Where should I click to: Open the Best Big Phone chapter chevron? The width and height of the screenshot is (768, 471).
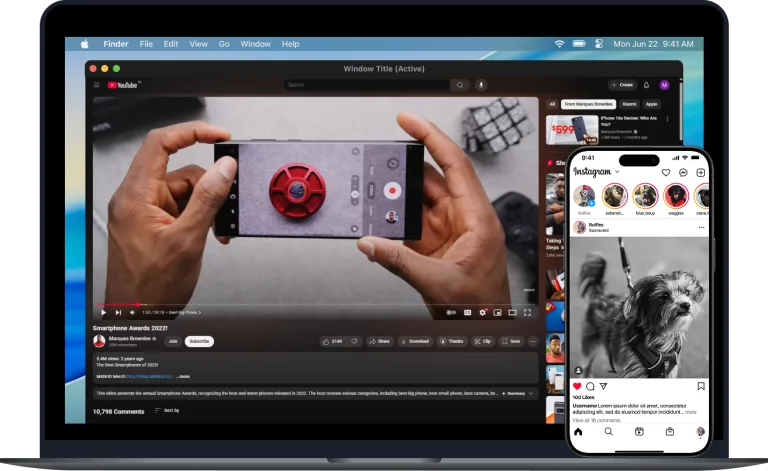[x=199, y=312]
